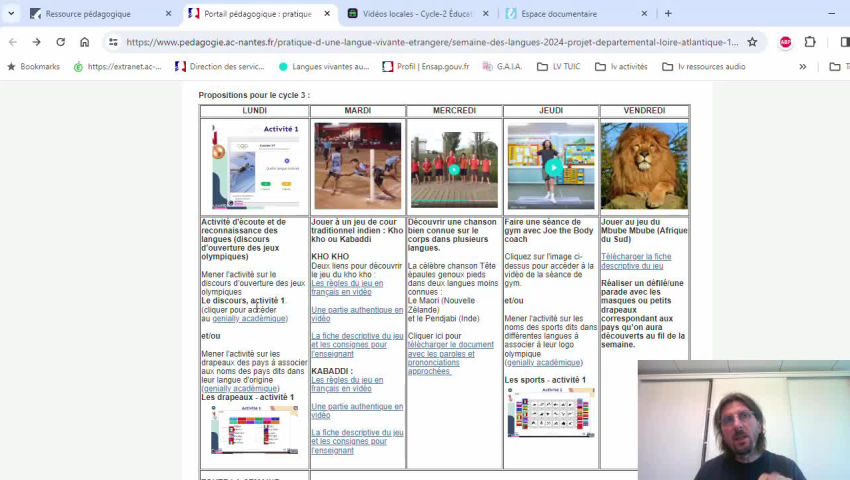Click the browser back arrow
This screenshot has width=850, height=480.
(12, 42)
